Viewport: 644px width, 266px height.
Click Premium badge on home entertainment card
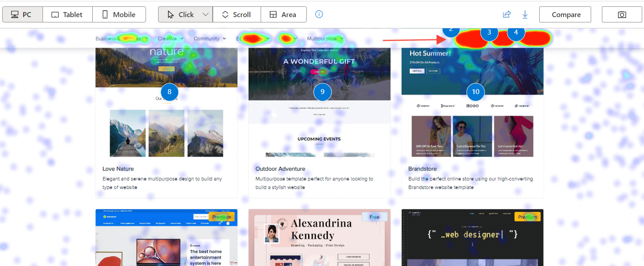coord(222,217)
